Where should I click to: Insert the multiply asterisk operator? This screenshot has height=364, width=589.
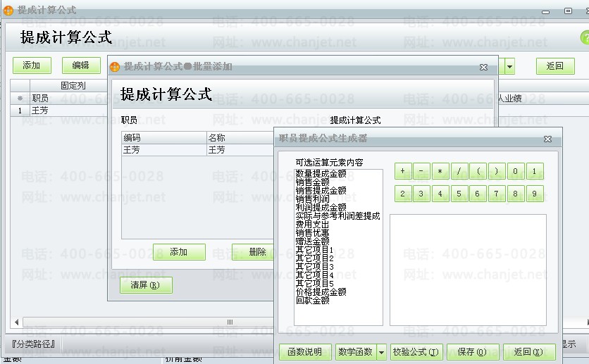(440, 172)
